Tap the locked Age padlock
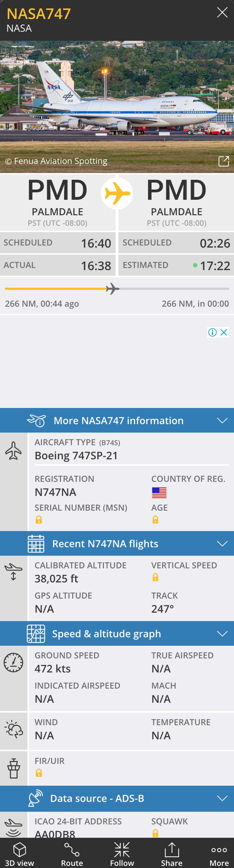This screenshot has height=868, width=234. coord(155,519)
